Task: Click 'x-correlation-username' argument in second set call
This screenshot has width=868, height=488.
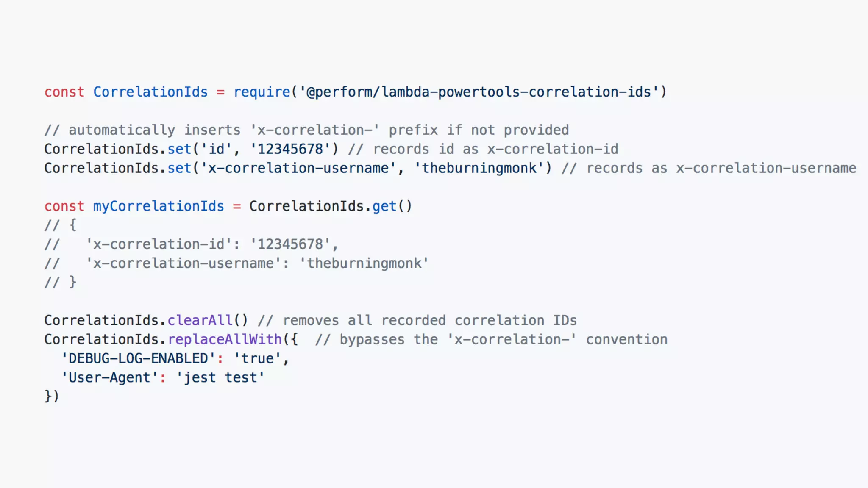Action: [x=298, y=168]
